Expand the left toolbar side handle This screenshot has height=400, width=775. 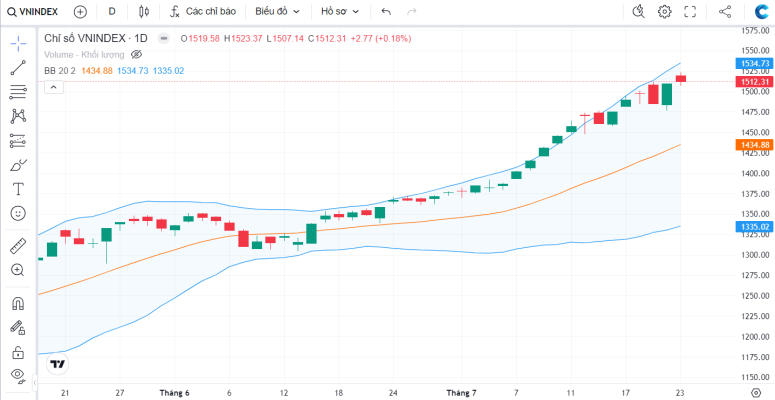tap(35, 382)
